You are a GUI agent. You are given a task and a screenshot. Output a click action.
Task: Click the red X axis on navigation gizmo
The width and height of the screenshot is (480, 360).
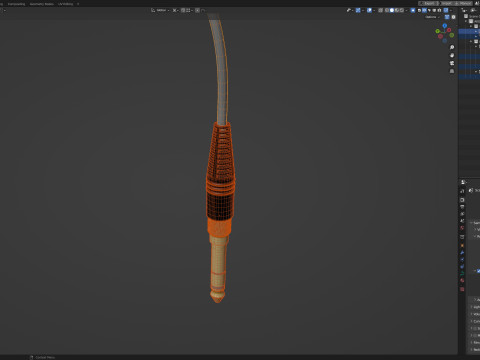point(449,30)
